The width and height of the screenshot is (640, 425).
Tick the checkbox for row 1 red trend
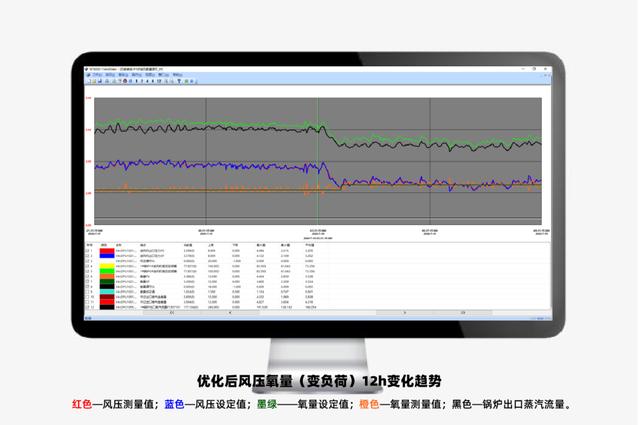88,250
